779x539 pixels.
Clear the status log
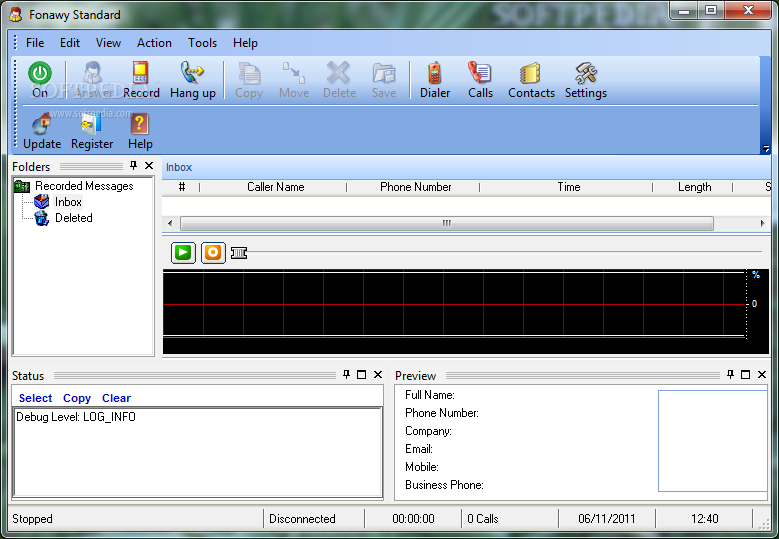coord(116,398)
